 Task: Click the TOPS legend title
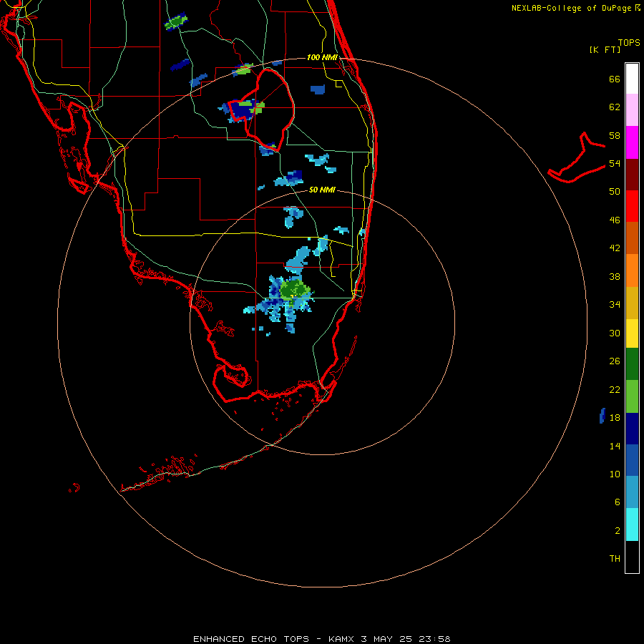629,42
